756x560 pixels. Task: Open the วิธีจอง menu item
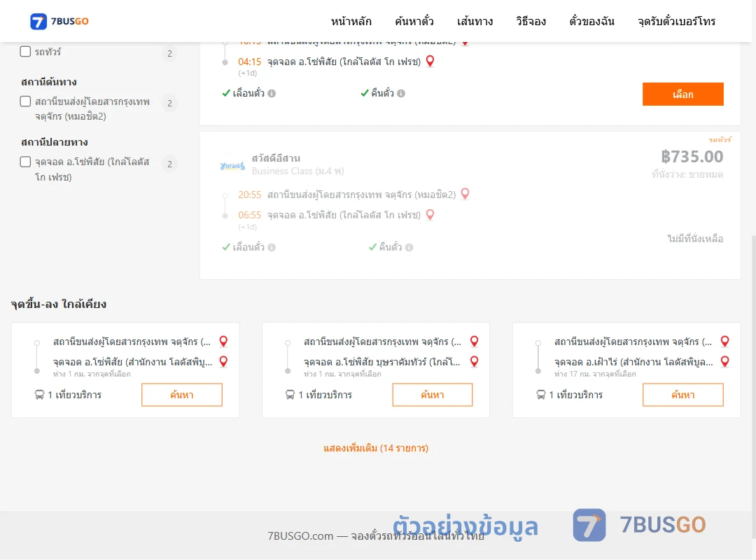click(531, 21)
